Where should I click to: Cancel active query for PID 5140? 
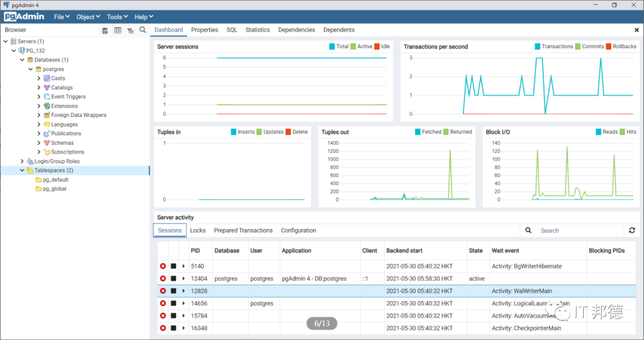pos(174,266)
